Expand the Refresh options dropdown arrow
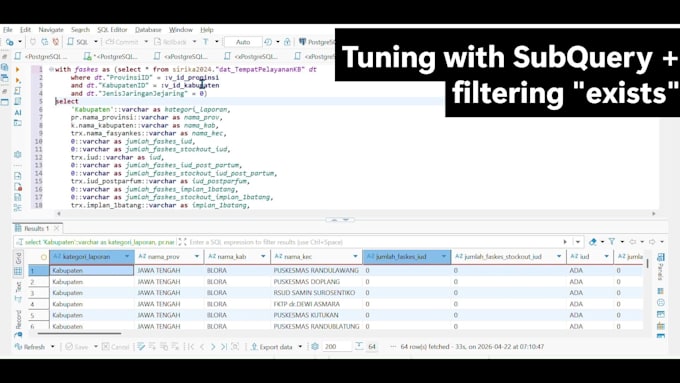Screen dimensions: 680x383 point(52,347)
